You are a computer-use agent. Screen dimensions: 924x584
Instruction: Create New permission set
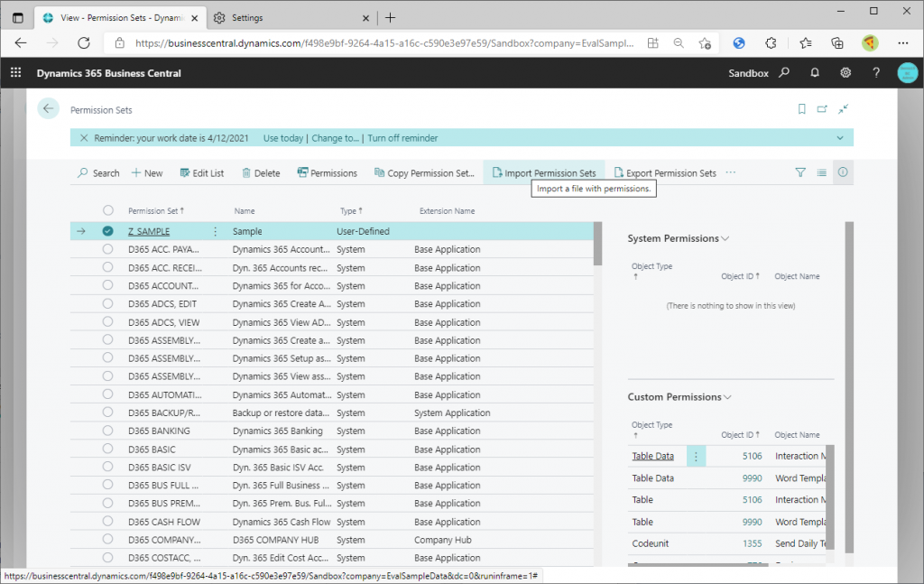[x=147, y=172]
